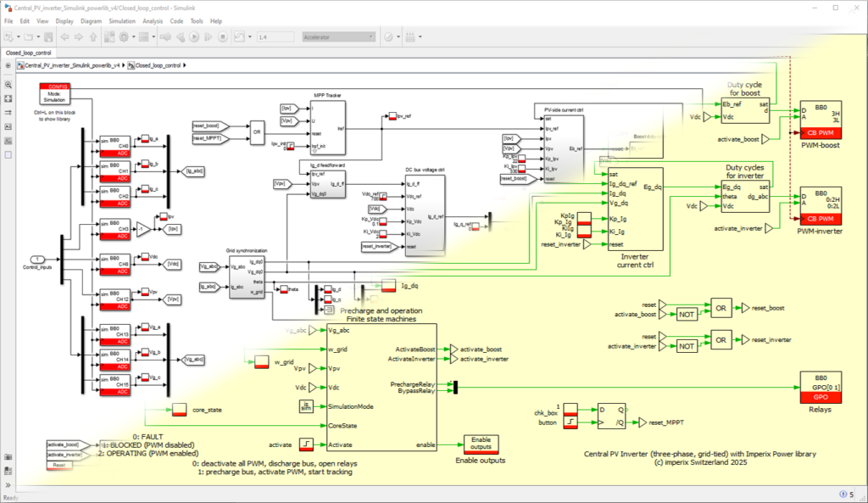Open the Simulation menu

pos(121,20)
